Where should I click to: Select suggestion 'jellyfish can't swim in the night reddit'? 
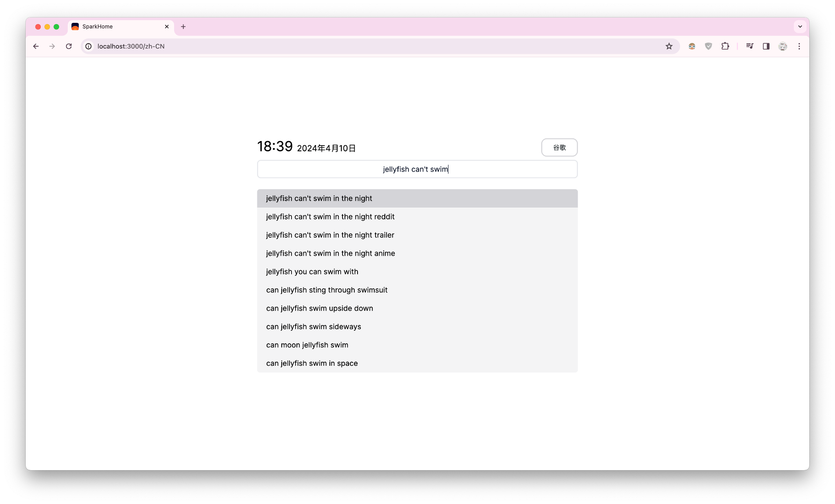pos(330,217)
